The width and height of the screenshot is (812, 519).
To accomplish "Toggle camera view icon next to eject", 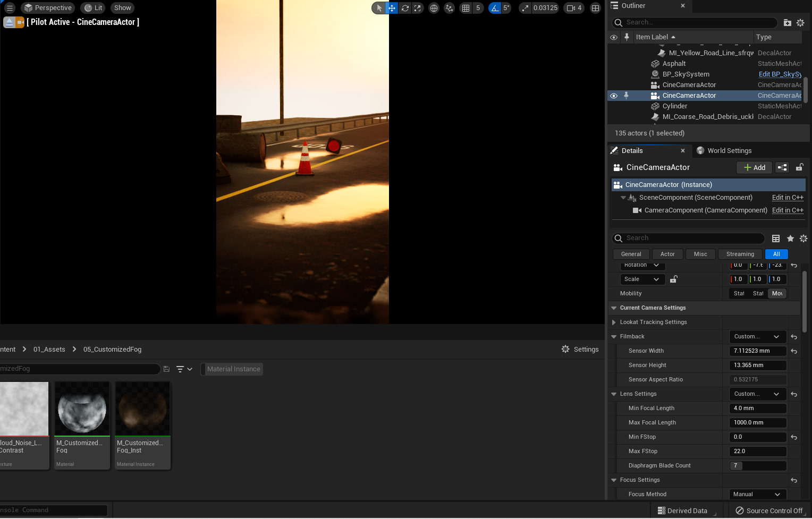I will 20,22.
